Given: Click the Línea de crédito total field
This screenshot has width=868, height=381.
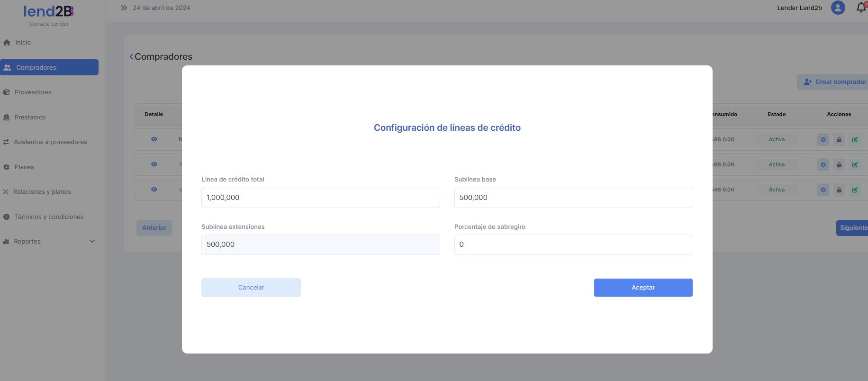Looking at the screenshot, I should (320, 198).
